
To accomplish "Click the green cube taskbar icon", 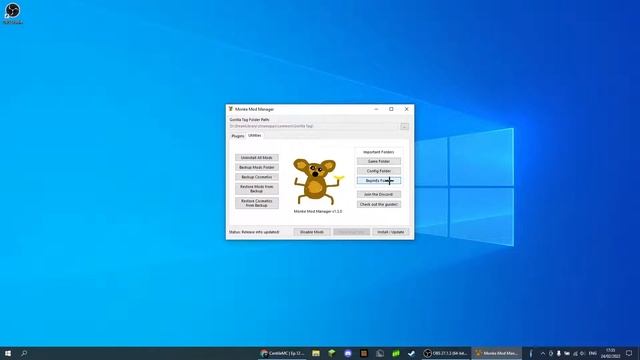I will pyautogui.click(x=332, y=353).
